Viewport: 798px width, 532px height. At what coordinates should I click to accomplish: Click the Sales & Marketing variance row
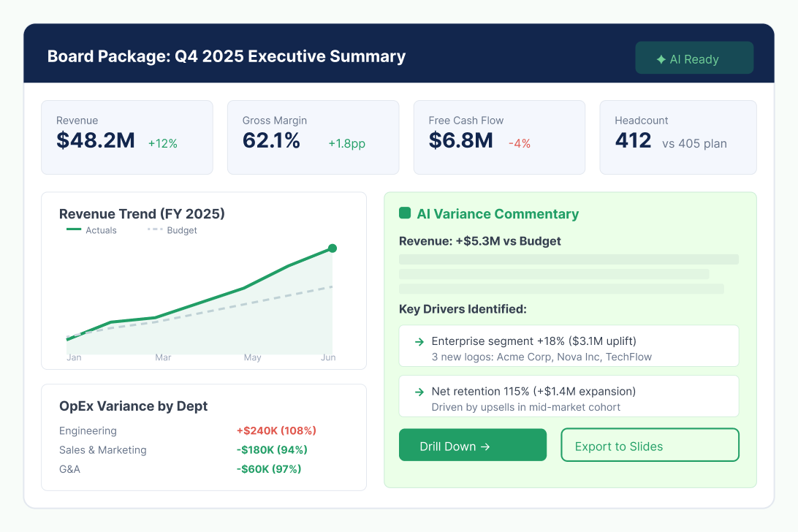tap(183, 450)
